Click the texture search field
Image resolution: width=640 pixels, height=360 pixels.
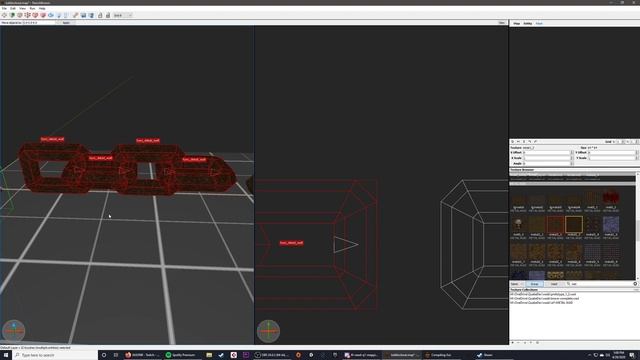(599, 284)
